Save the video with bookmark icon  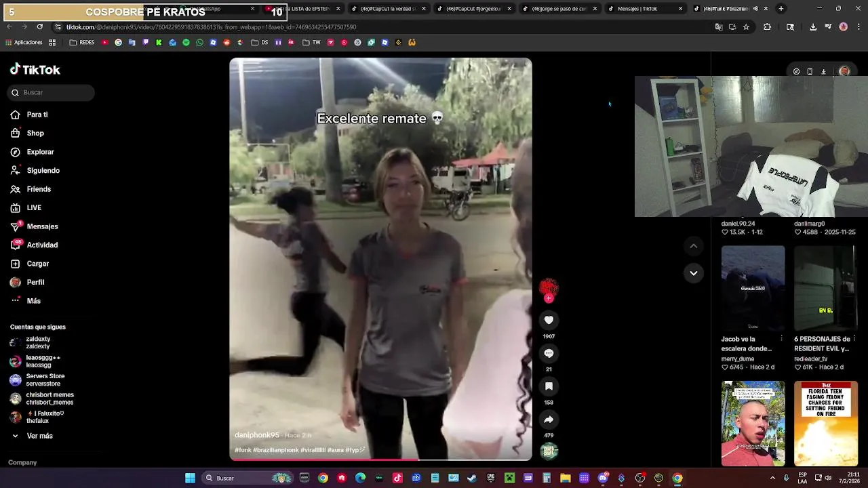(x=549, y=386)
